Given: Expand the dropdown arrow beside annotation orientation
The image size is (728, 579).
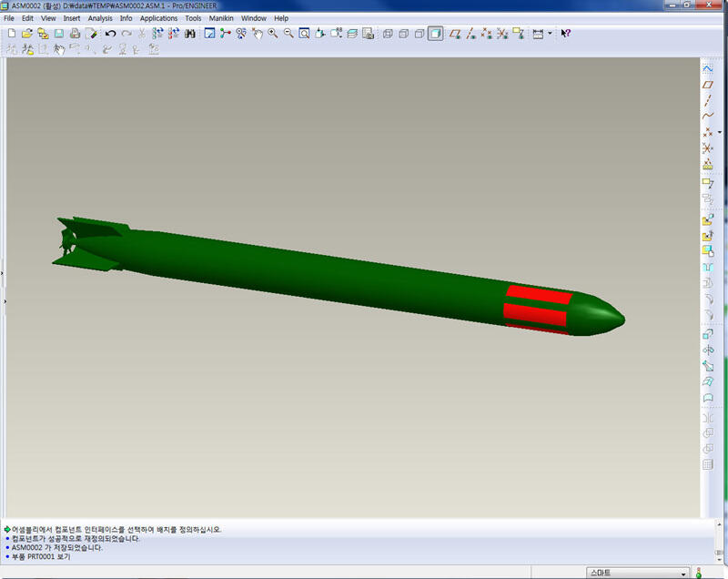Looking at the screenshot, I should 551,34.
